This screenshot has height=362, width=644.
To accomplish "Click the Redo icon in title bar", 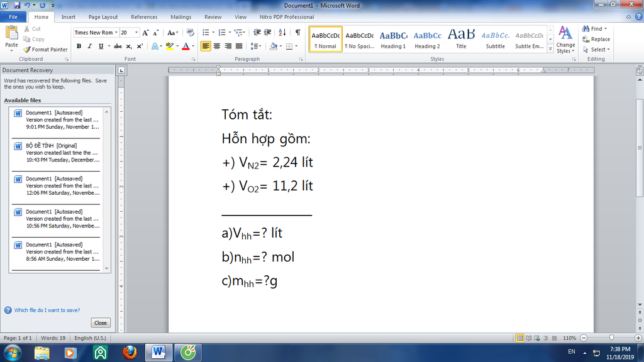I will point(42,5).
